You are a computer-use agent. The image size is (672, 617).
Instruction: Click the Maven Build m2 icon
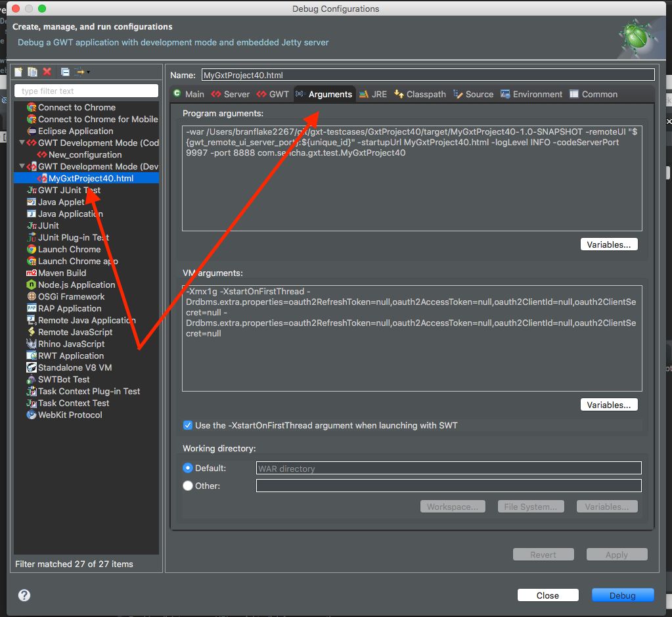[32, 273]
